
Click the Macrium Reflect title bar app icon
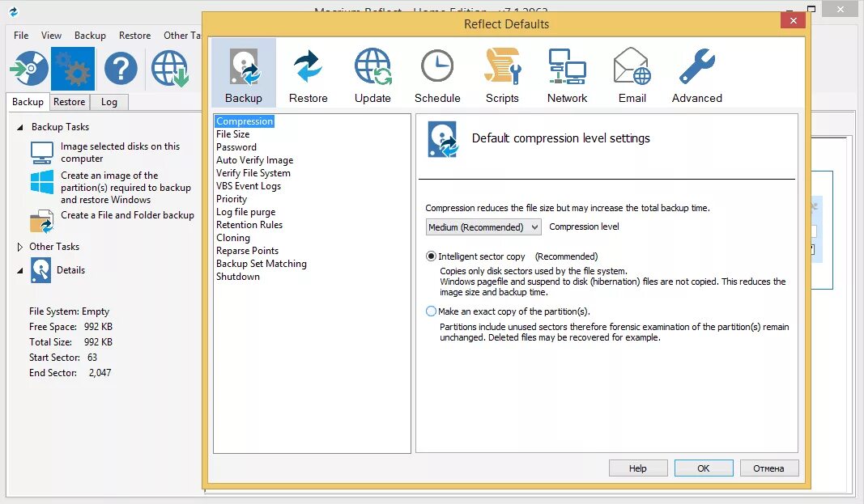click(x=14, y=11)
